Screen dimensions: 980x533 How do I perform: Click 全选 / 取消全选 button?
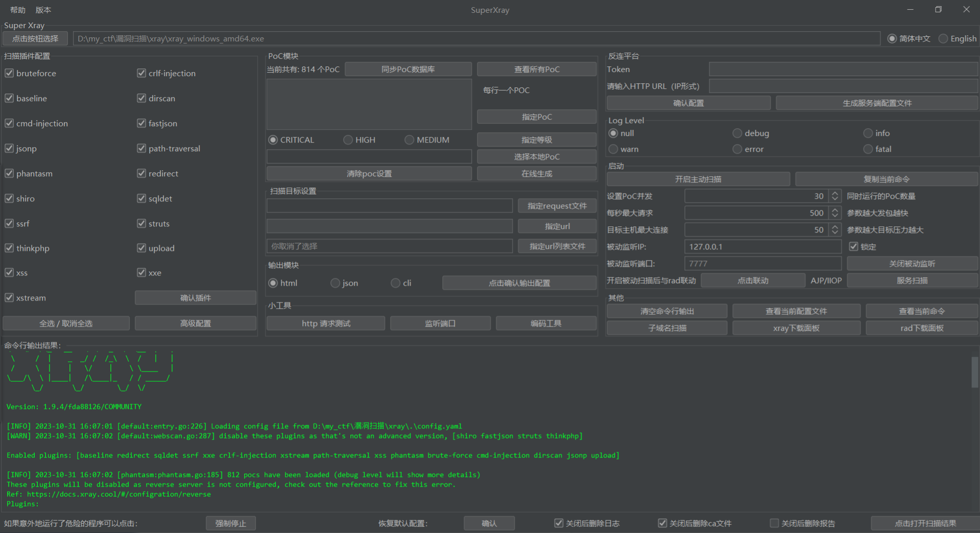point(66,323)
